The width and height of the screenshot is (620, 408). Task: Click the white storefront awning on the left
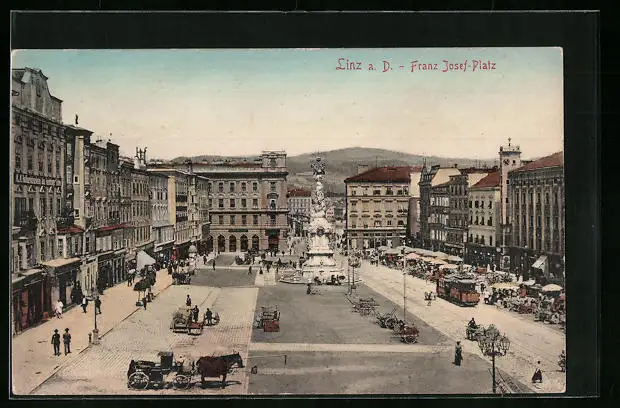coord(146,259)
